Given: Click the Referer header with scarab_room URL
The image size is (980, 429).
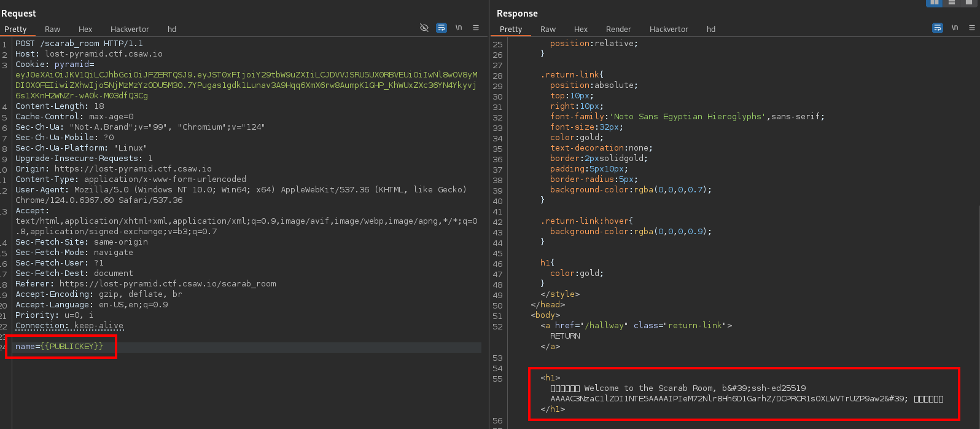Looking at the screenshot, I should (x=146, y=284).
